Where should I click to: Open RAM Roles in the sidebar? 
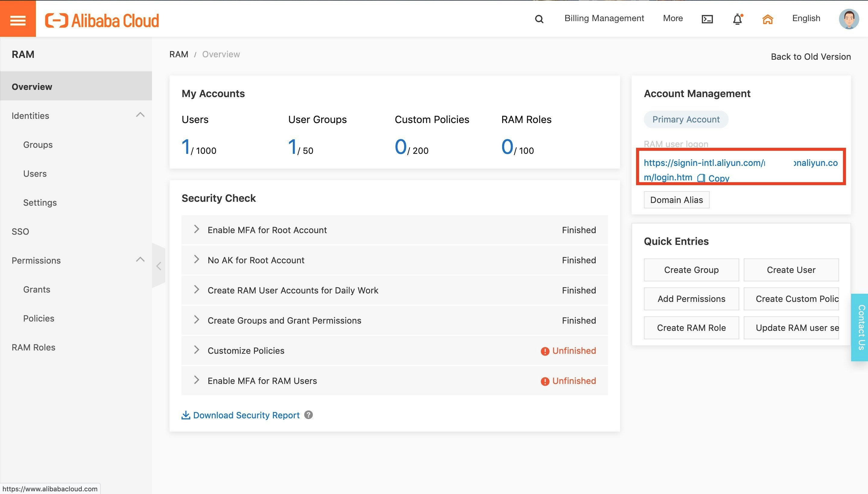(33, 347)
